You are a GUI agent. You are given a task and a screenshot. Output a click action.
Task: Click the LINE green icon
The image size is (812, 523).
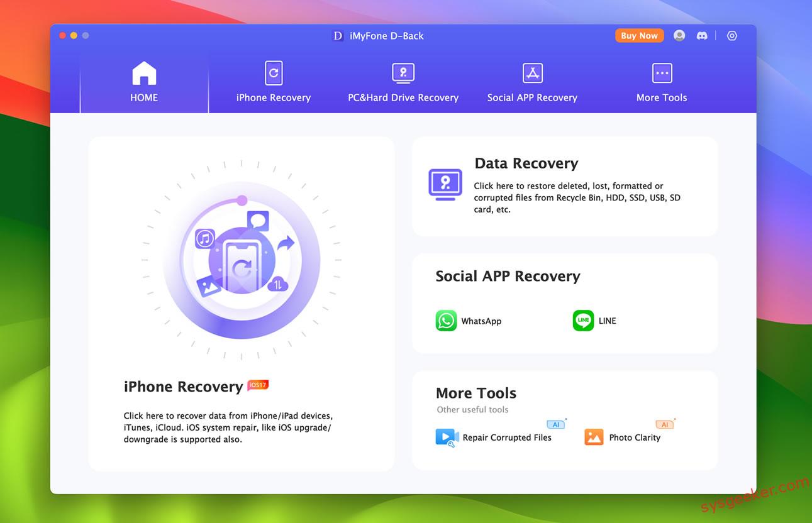pos(583,321)
